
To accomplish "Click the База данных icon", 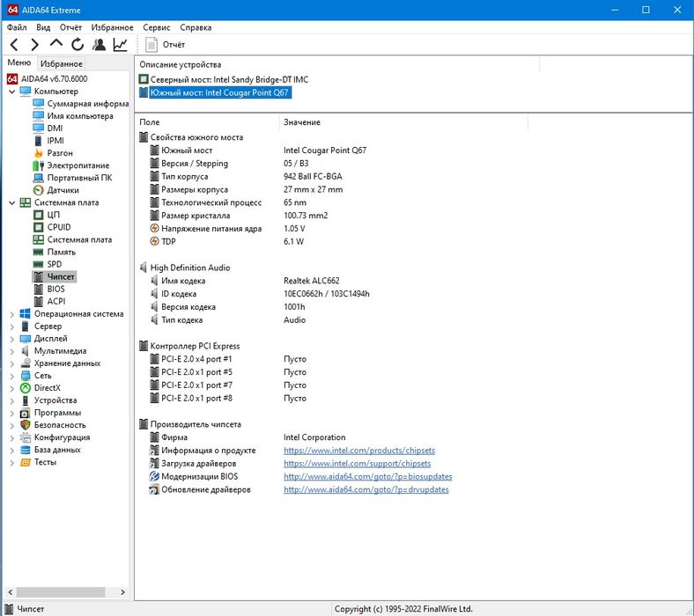I will pos(26,450).
